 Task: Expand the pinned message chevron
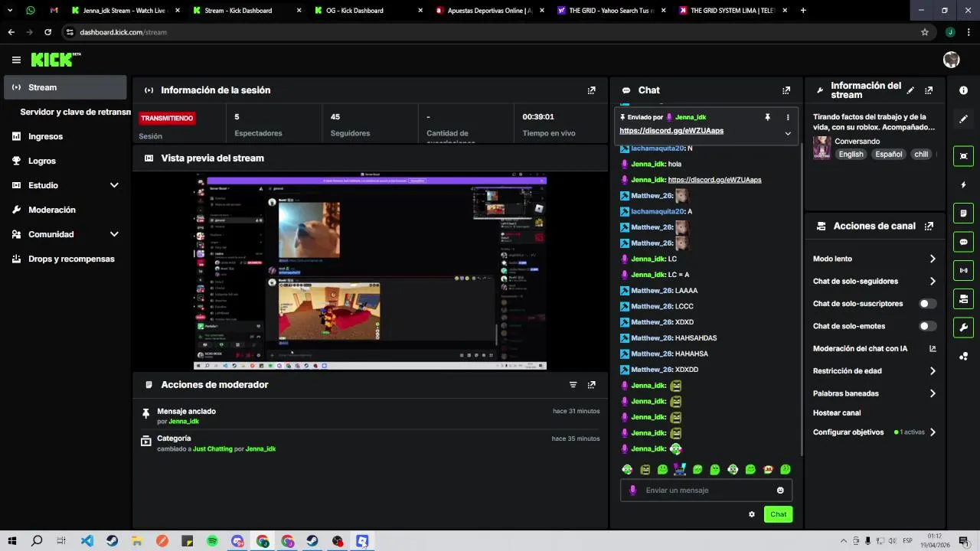coord(788,133)
